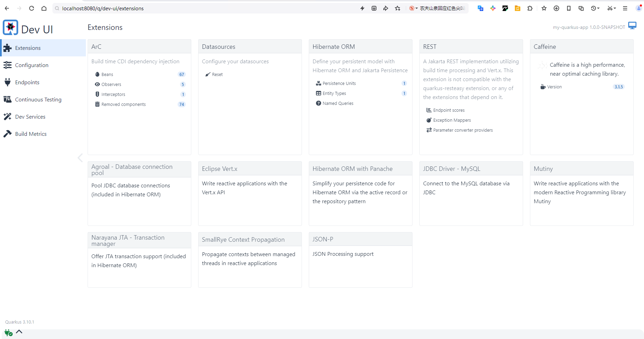The image size is (644, 339).
Task: Click the monitor theme icon at top right
Action: click(632, 25)
